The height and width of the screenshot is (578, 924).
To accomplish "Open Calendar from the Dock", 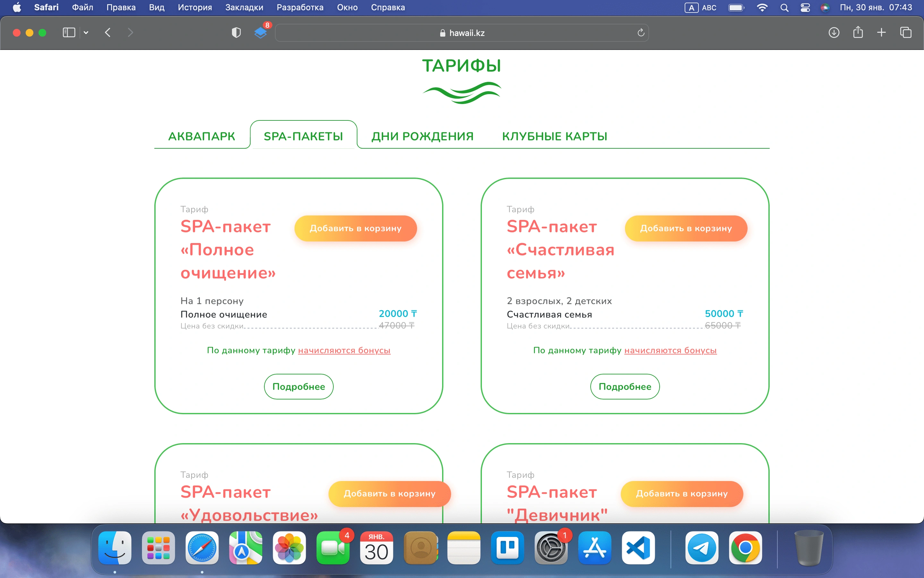I will (376, 548).
